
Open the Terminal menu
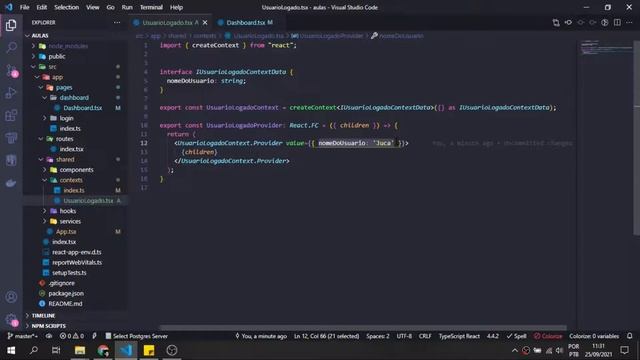coord(151,7)
